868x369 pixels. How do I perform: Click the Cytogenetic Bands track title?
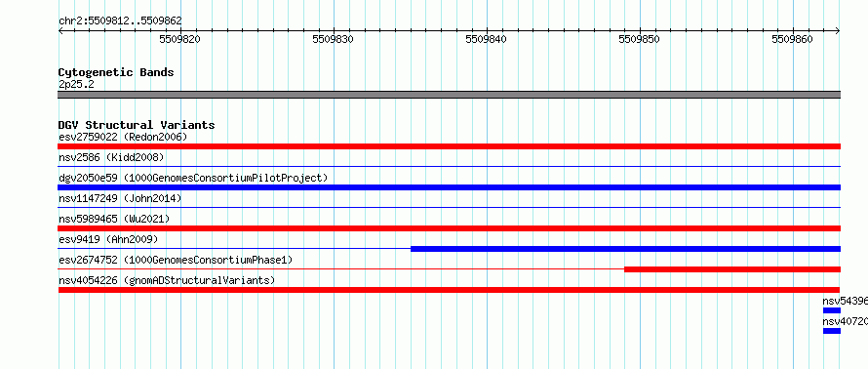point(116,72)
